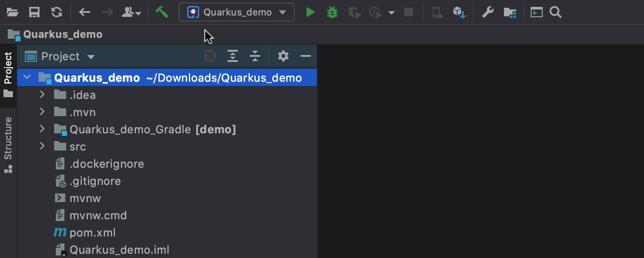Screen dimensions: 644x258
Task: Select the src folder row
Action: [x=167, y=147]
